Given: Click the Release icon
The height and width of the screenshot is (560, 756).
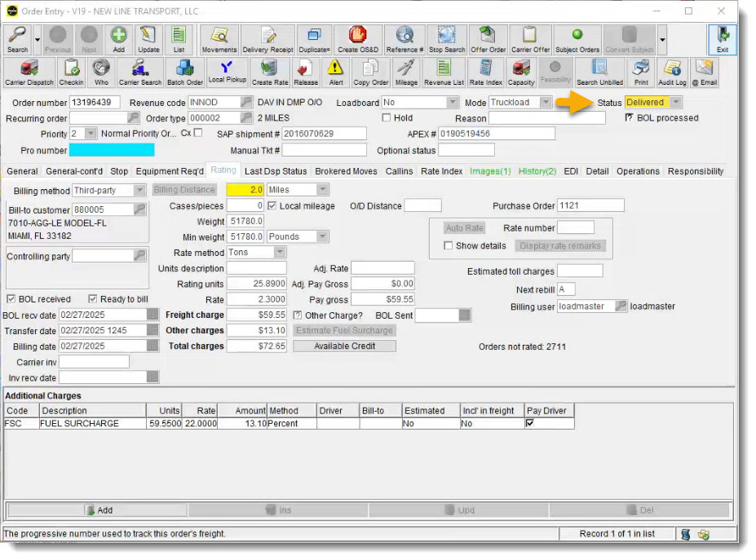Looking at the screenshot, I should (306, 73).
